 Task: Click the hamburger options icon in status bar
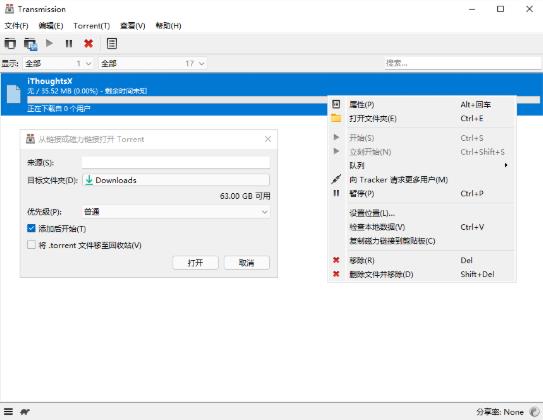[8, 411]
